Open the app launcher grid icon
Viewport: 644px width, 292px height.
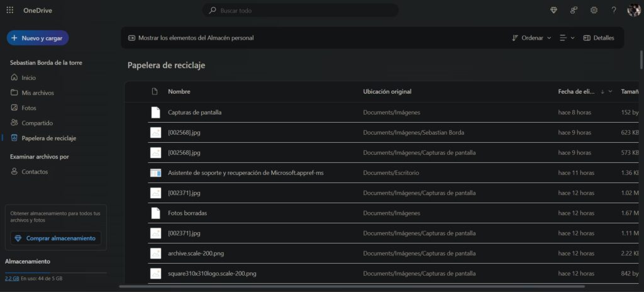[9, 10]
